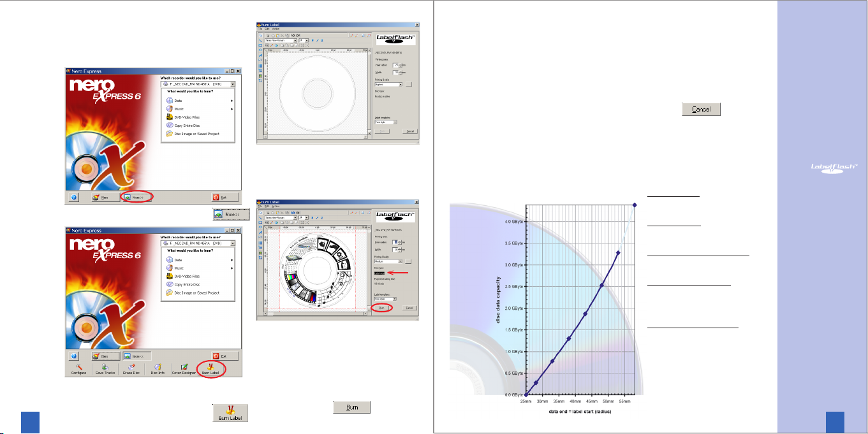Open Edit menu in lower Burn Label window
Viewport: 868px width, 434px height.
pyautogui.click(x=268, y=205)
